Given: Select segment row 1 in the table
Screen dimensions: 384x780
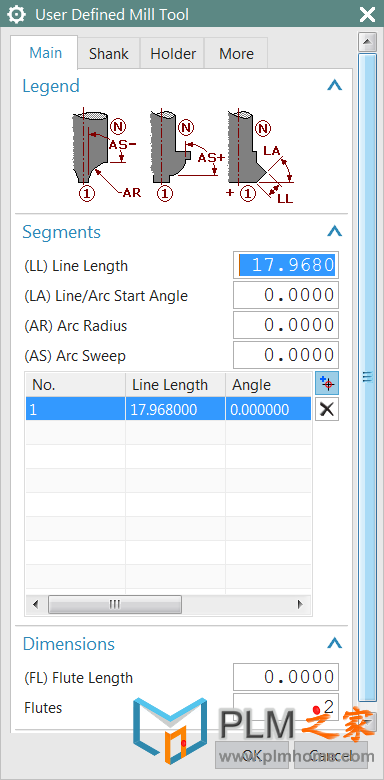Looking at the screenshot, I should [x=169, y=409].
